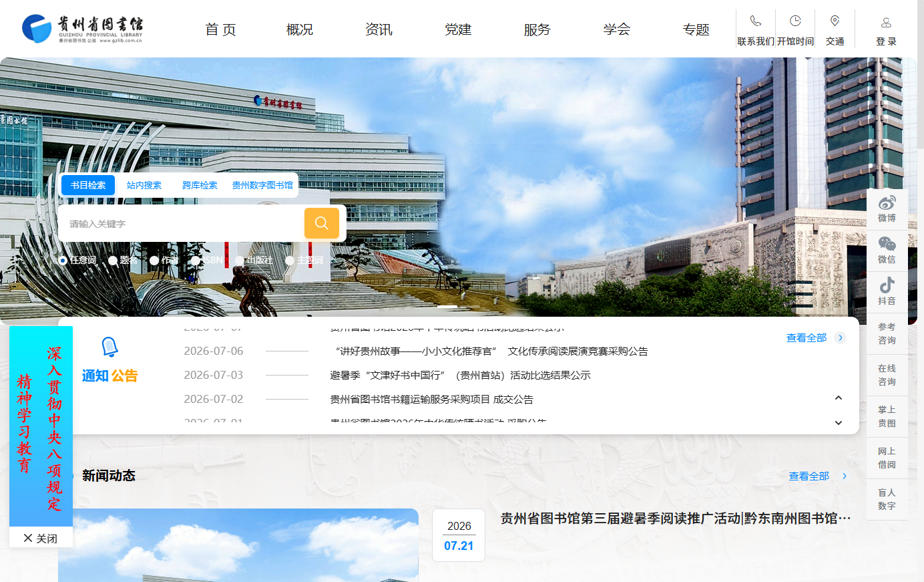924x582 pixels.
Task: Open the 网上借阅 sidebar link
Action: click(887, 458)
